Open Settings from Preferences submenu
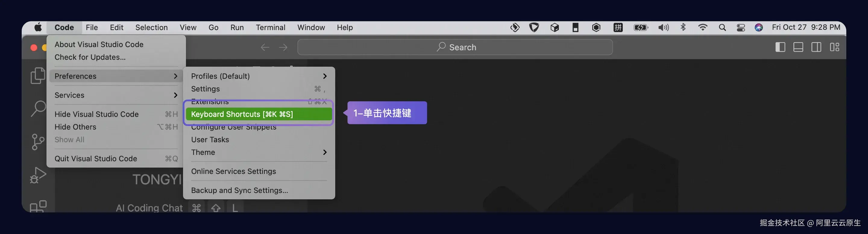 (x=259, y=89)
